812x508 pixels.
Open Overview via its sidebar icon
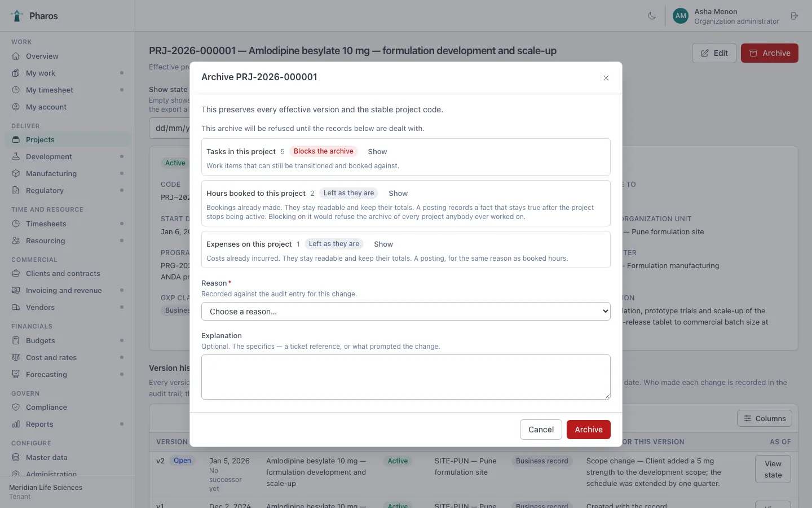[x=16, y=56]
